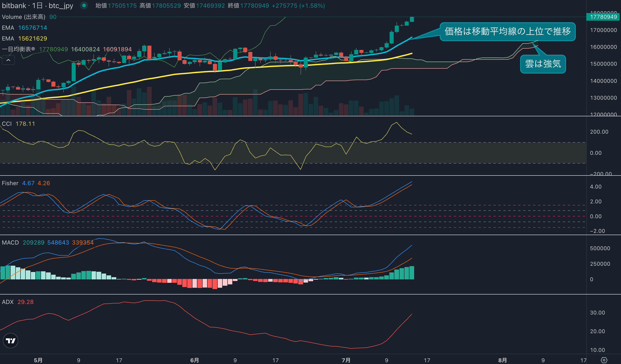The height and width of the screenshot is (364, 621).
Task: Click the green market status dot
Action: tap(84, 5)
